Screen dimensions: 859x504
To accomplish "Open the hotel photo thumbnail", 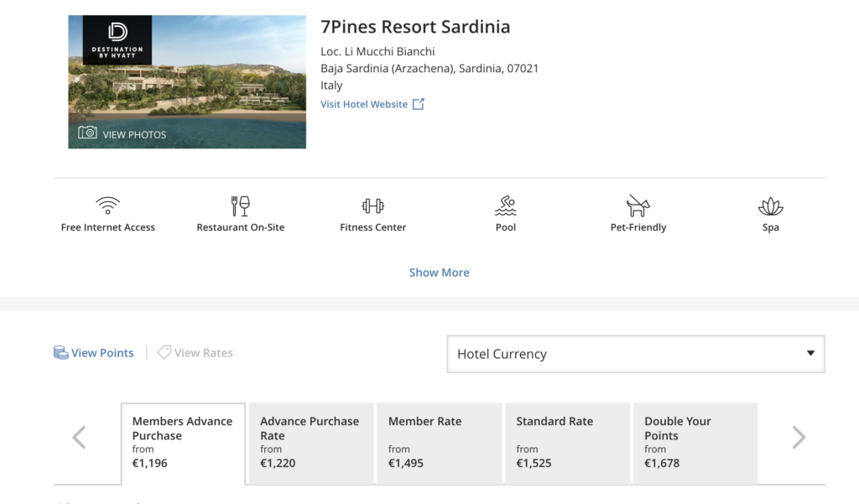I will 187,81.
